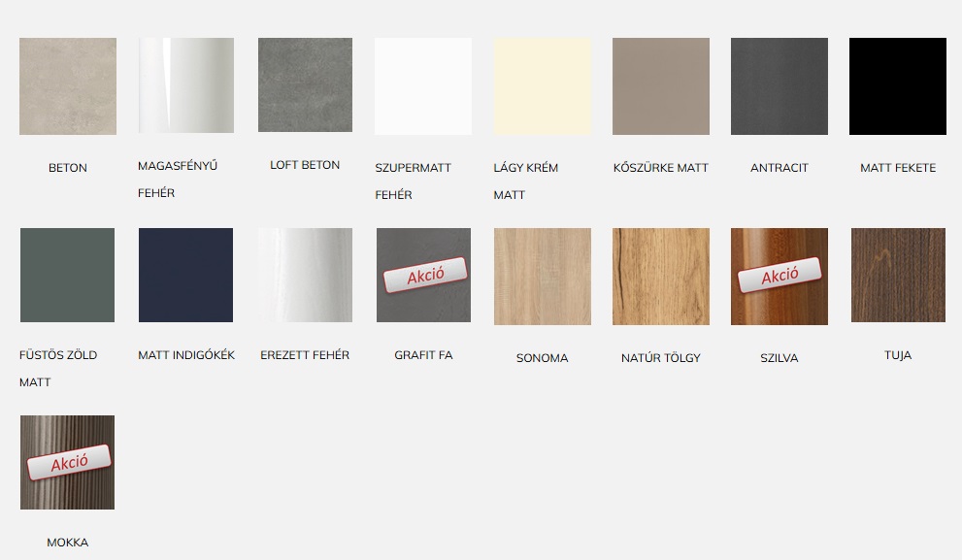Select the Natúr Tölgy wood swatch
The width and height of the screenshot is (962, 560).
661,277
